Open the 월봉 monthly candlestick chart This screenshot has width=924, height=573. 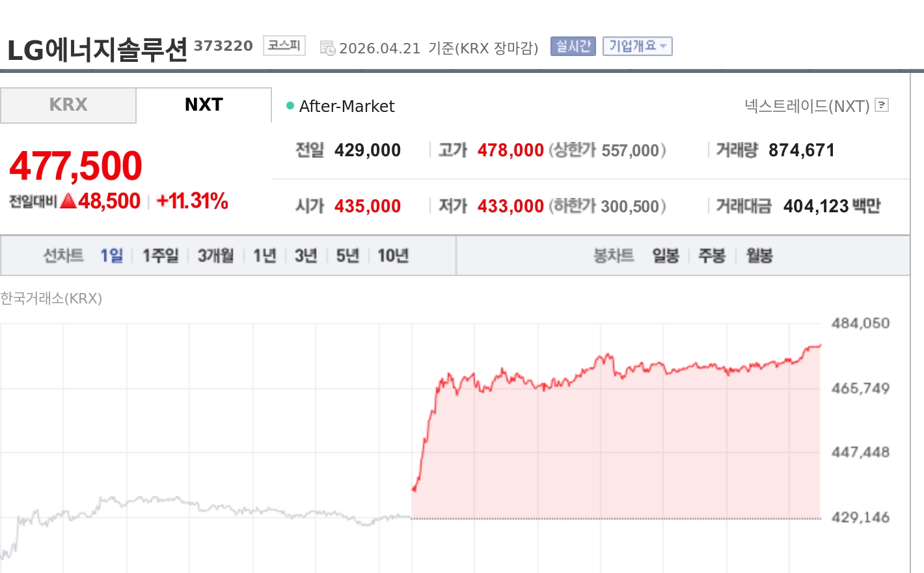pyautogui.click(x=759, y=256)
